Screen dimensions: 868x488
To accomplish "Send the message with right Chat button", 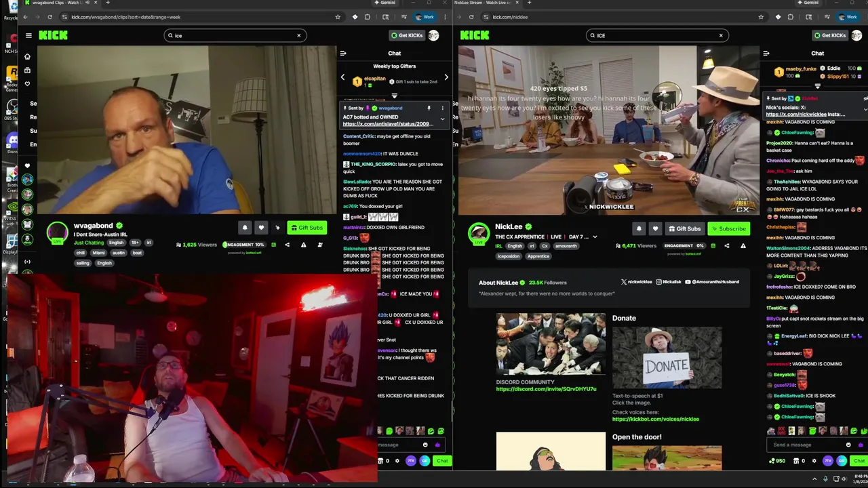I will 859,461.
